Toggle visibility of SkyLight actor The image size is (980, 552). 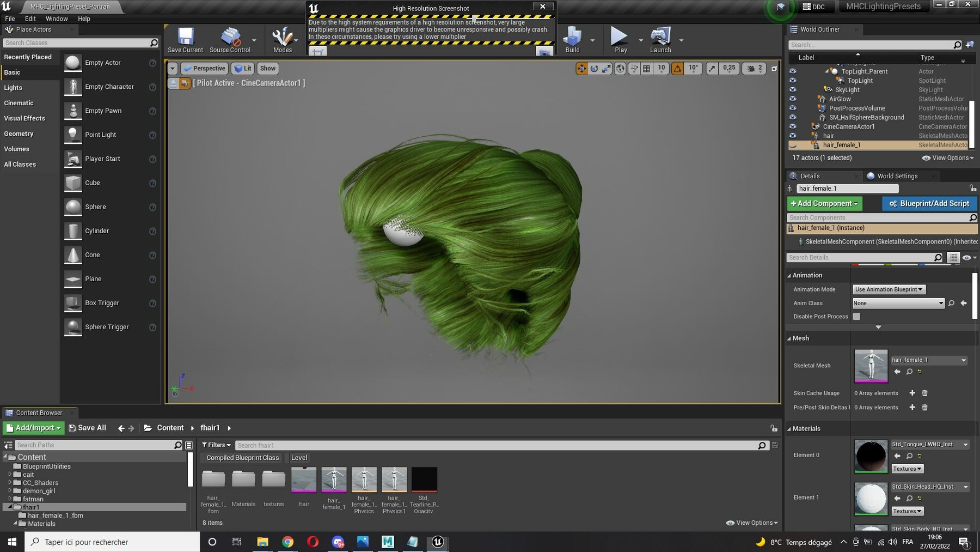(x=793, y=90)
